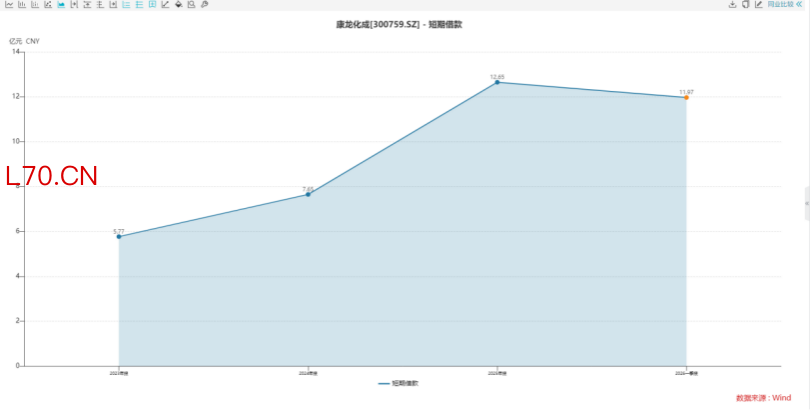Click the magnifier preview icon
This screenshot has height=412, width=810.
point(192,4)
